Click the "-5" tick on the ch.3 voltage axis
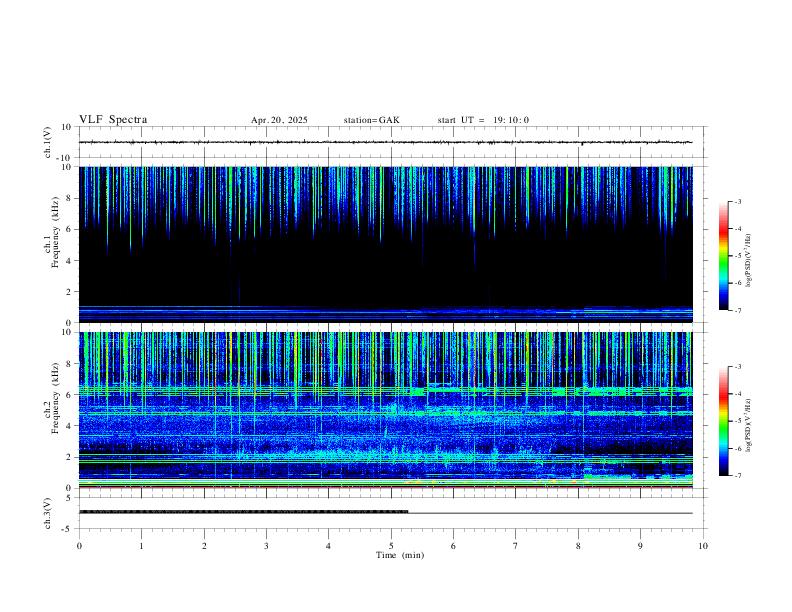The height and width of the screenshot is (612, 792). point(67,529)
